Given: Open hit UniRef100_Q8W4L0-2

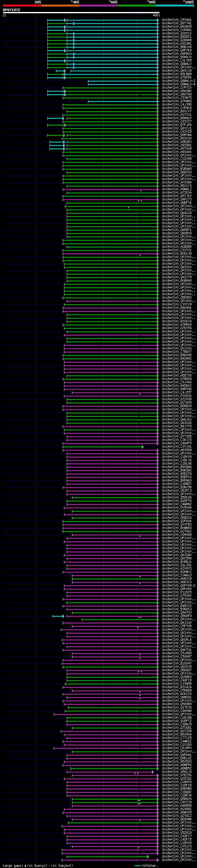Looking at the screenshot, I should (x=179, y=81).
